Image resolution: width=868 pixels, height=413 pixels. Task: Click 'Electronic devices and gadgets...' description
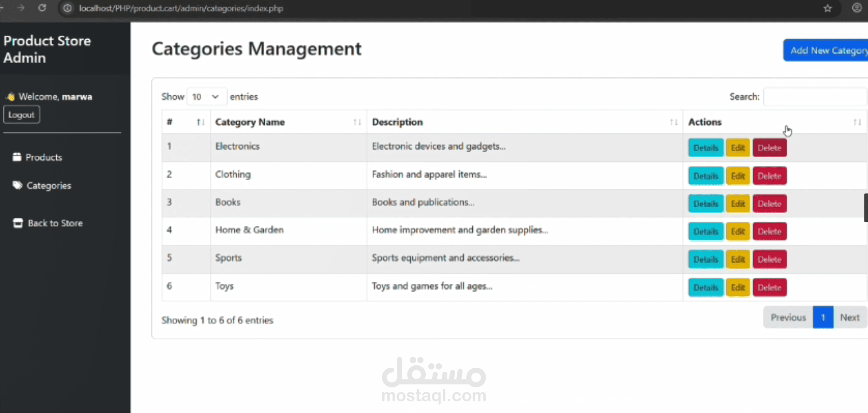click(x=439, y=146)
